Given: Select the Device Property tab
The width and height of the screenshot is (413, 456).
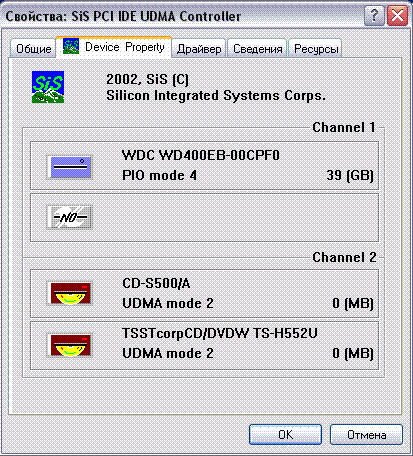Looking at the screenshot, I should click(x=114, y=47).
